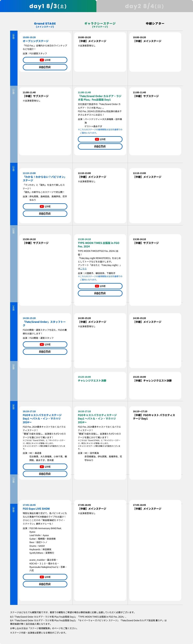Click the 中継シアター column header
Screen dimensions: 193x644
[155, 23]
